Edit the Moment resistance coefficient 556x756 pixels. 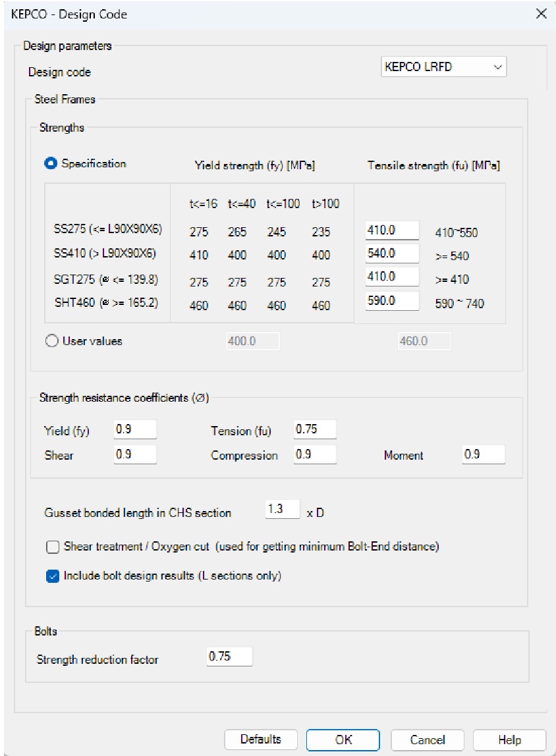pyautogui.click(x=483, y=454)
